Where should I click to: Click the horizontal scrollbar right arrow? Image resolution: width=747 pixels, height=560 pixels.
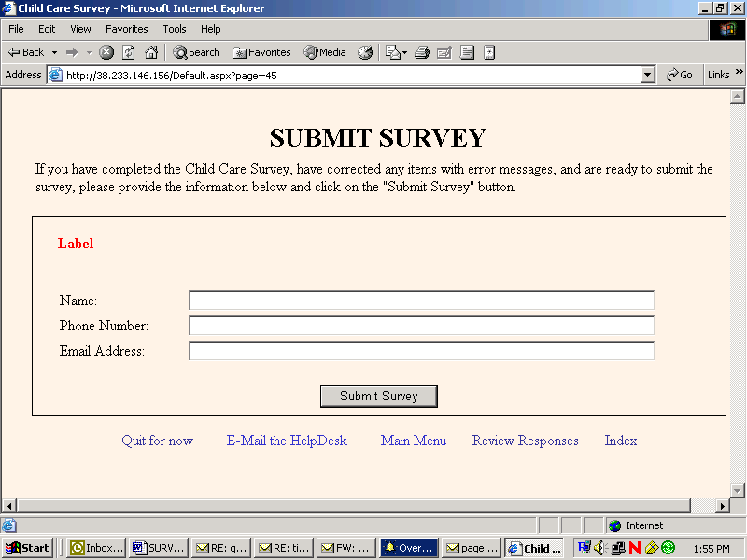coord(723,506)
